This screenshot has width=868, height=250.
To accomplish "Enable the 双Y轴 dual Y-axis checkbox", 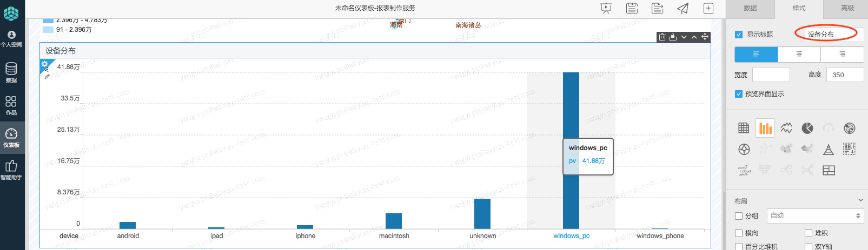I will 809,247.
